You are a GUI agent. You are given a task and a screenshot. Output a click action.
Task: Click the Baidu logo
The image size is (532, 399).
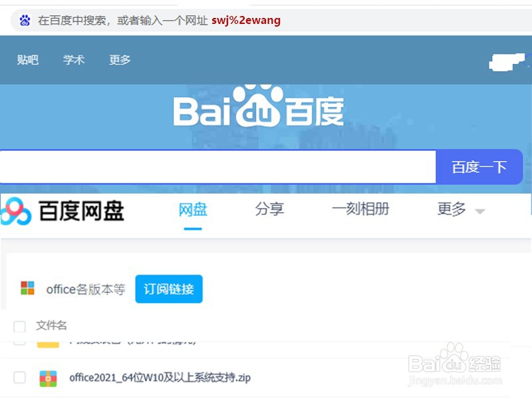(x=259, y=106)
